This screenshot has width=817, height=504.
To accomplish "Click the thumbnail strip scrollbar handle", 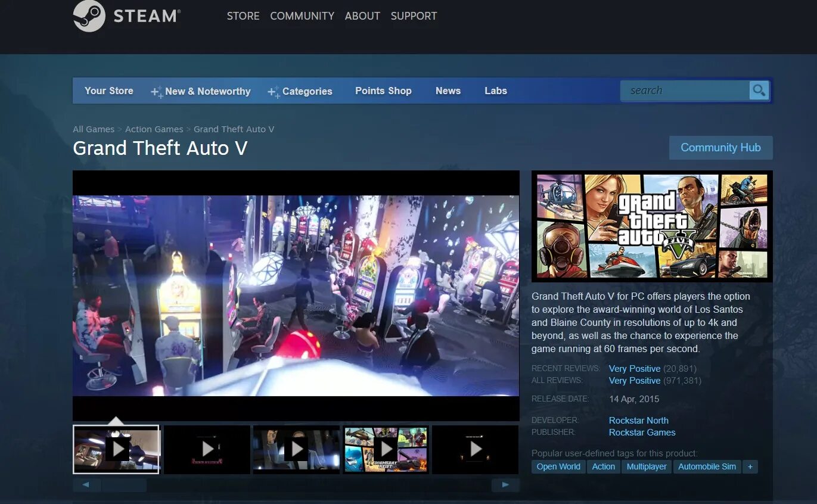I will pos(124,485).
